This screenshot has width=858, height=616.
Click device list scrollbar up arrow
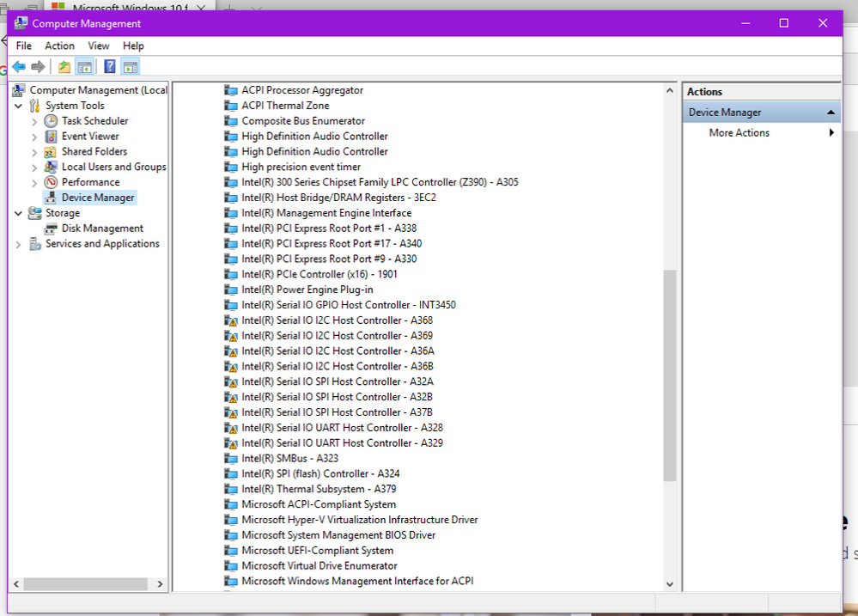point(670,90)
